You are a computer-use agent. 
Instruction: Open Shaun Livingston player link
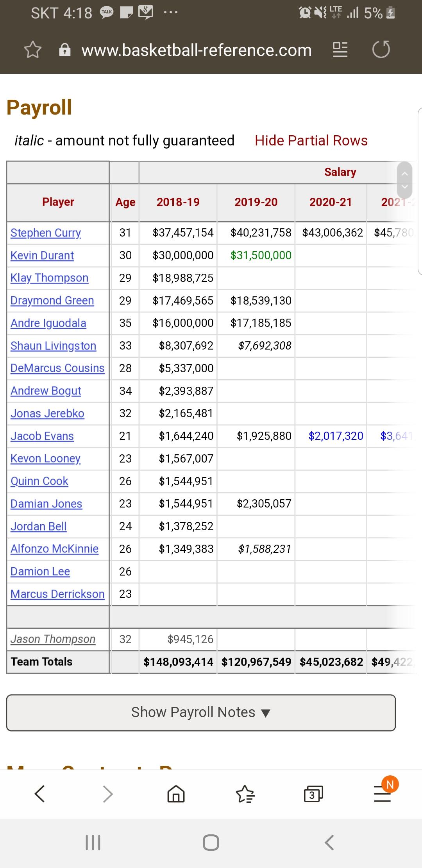(x=53, y=346)
